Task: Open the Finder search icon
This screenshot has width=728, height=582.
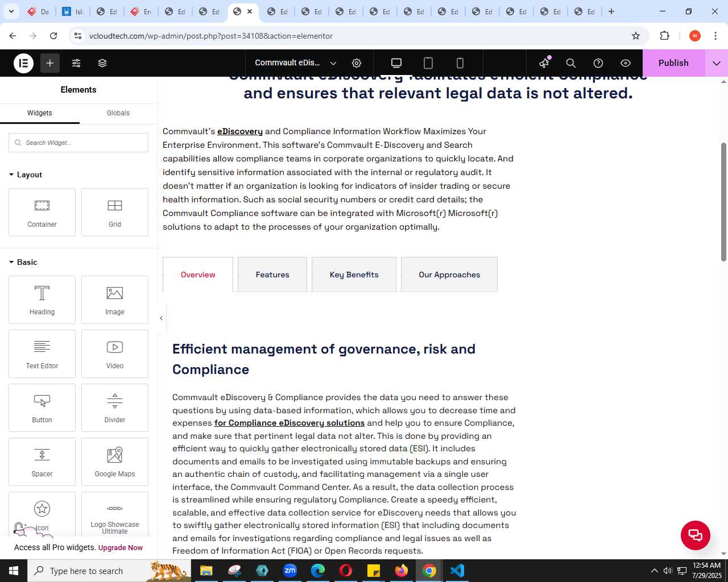Action: pyautogui.click(x=571, y=63)
